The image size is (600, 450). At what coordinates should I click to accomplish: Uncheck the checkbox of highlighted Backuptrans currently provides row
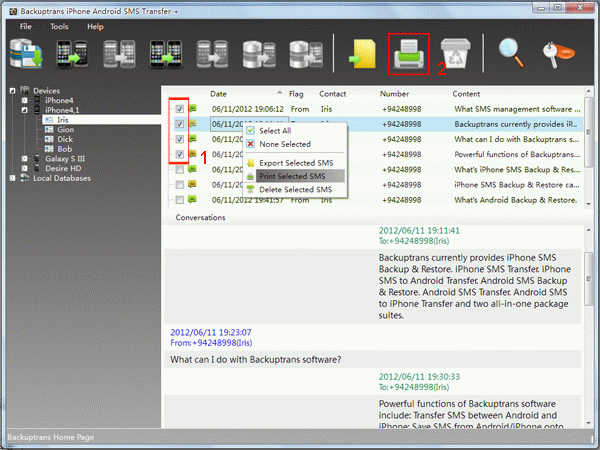[x=179, y=124]
